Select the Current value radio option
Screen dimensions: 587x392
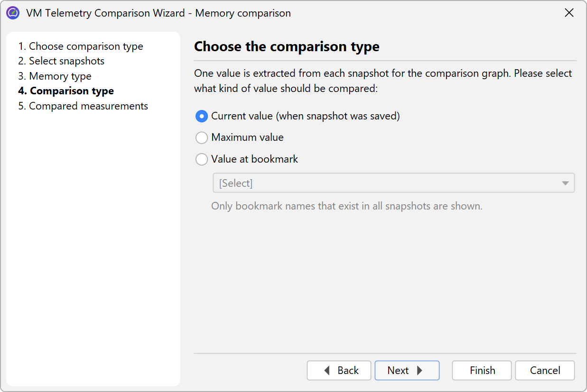(202, 116)
